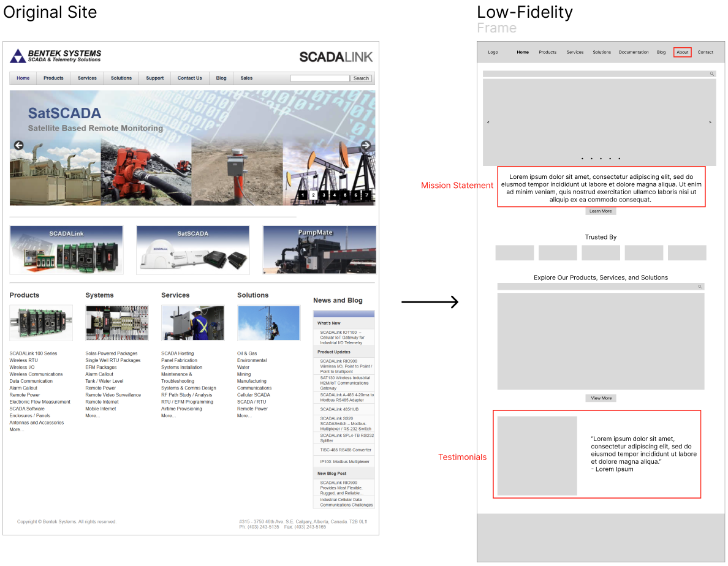The image size is (728, 566).
Task: Click Solutions column tower thumbnail image
Action: click(x=269, y=323)
